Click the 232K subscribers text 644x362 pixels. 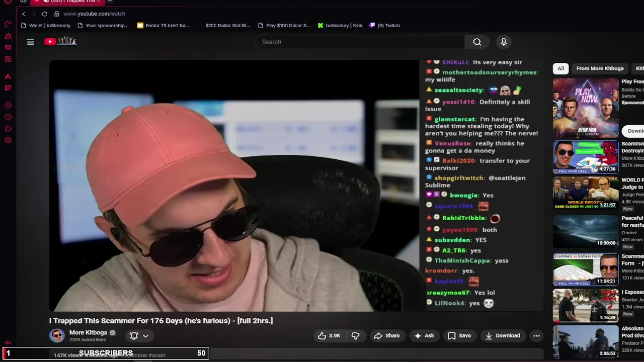coord(88,340)
